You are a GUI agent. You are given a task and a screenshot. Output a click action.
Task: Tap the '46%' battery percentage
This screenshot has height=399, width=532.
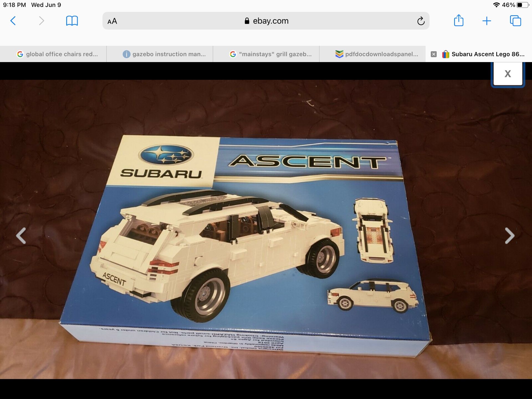508,5
